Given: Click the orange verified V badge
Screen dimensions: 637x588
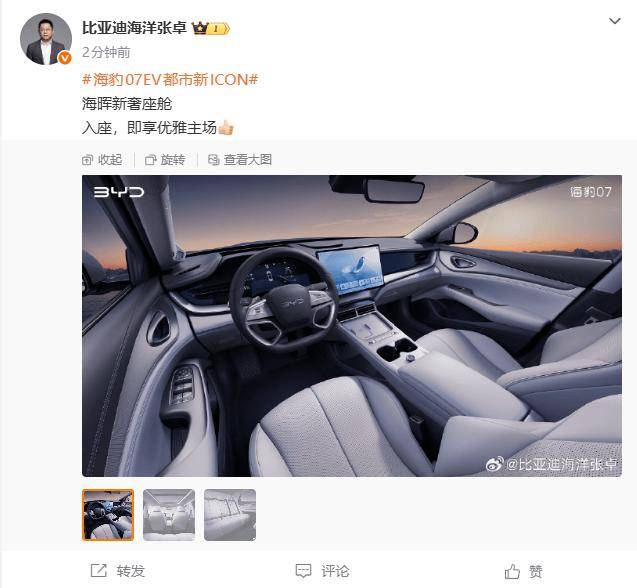Looking at the screenshot, I should tap(65, 58).
